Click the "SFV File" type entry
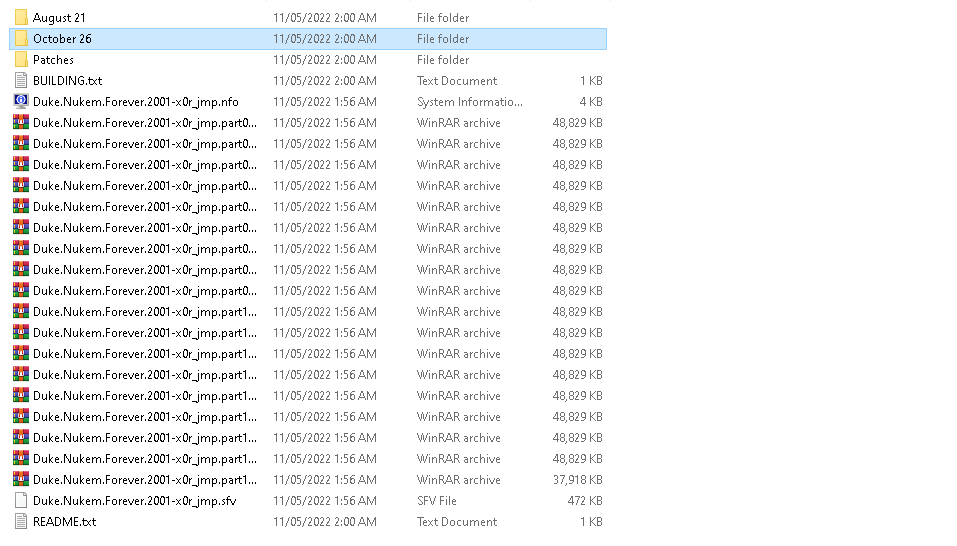957x546 pixels. click(x=437, y=501)
